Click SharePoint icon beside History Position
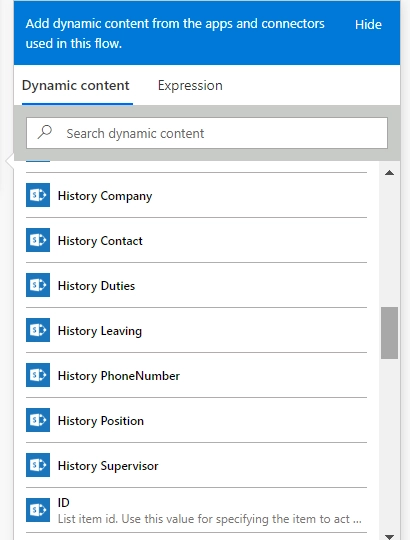 tap(38, 420)
